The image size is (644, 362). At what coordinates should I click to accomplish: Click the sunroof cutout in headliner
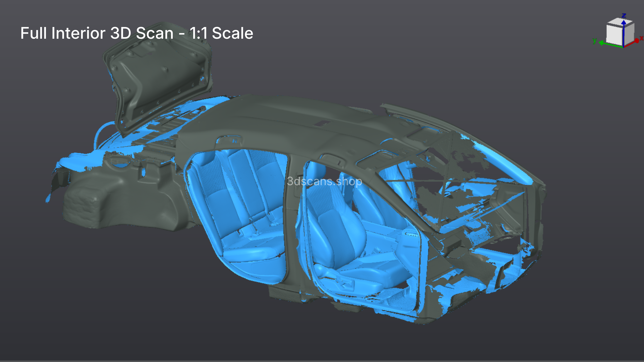click(322, 123)
